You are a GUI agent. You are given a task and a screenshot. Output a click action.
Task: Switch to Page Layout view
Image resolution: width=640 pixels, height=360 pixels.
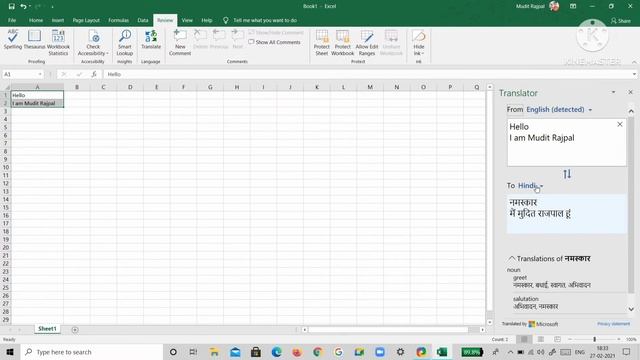pyautogui.click(x=541, y=339)
